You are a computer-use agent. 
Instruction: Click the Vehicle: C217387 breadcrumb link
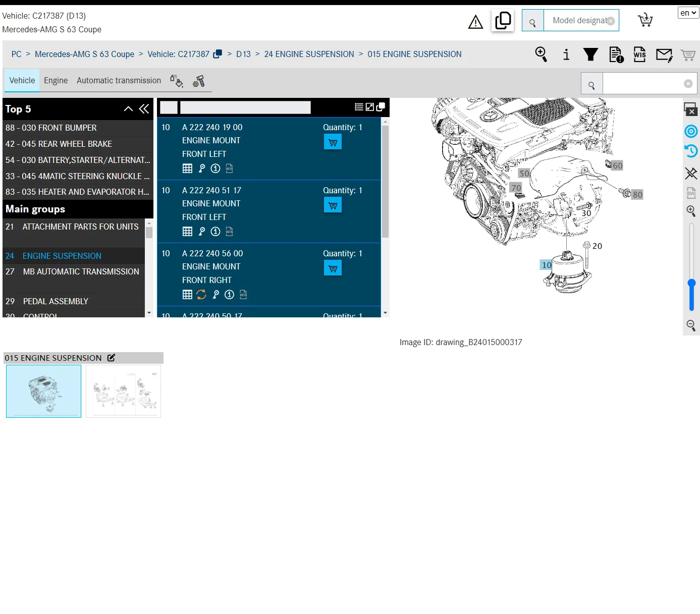click(x=178, y=54)
